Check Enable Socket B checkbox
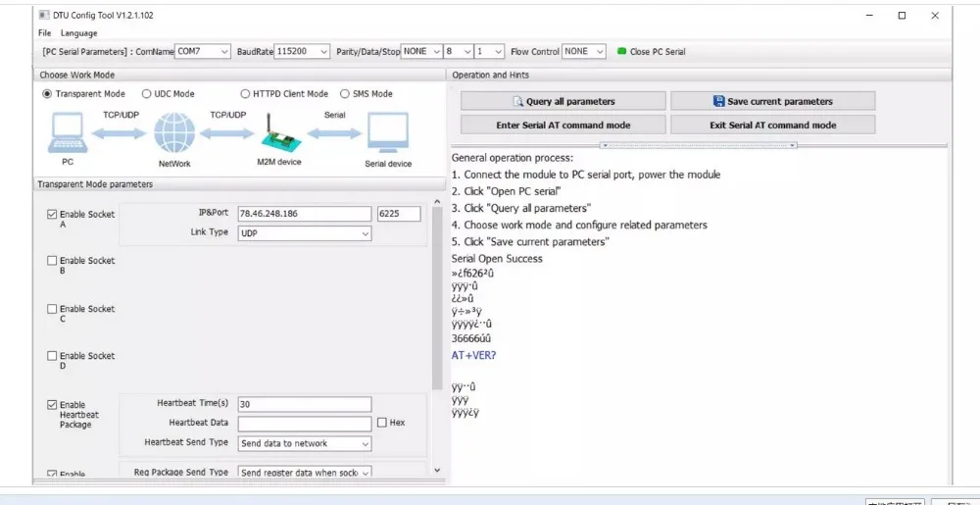The image size is (980, 505). [52, 261]
